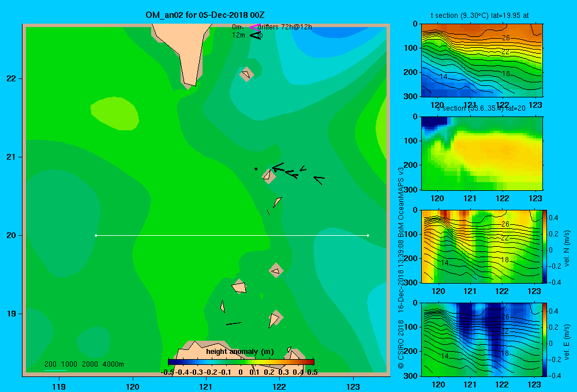The image size is (577, 392).
Task: Open the eastward velocity section panel
Action: pyautogui.click(x=482, y=340)
